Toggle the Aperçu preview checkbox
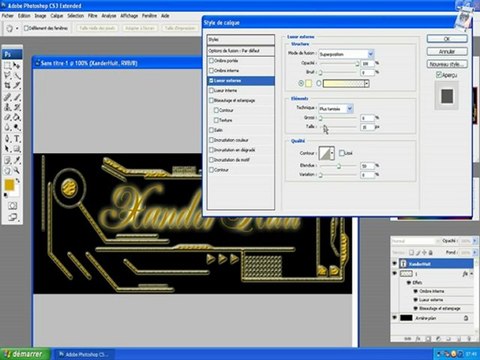This screenshot has width=480, height=360. pos(439,75)
